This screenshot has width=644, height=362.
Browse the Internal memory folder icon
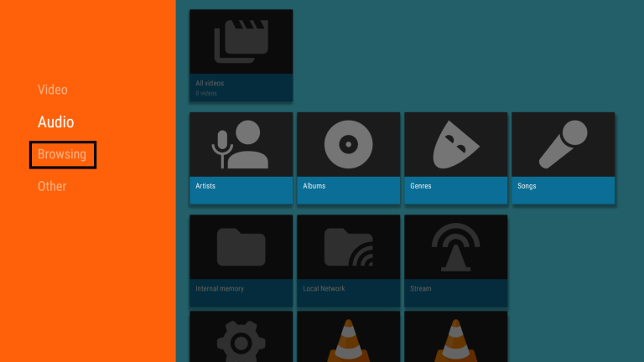(241, 247)
